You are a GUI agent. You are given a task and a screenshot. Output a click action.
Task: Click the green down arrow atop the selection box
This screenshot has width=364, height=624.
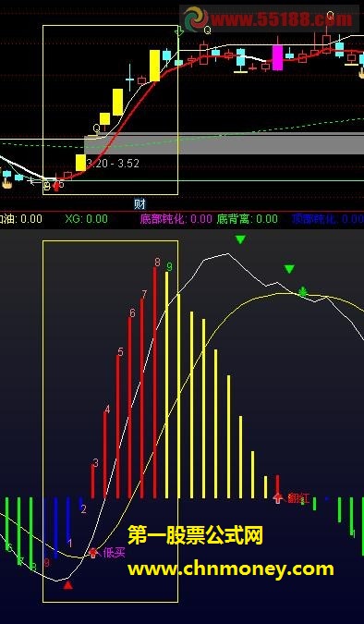[179, 31]
